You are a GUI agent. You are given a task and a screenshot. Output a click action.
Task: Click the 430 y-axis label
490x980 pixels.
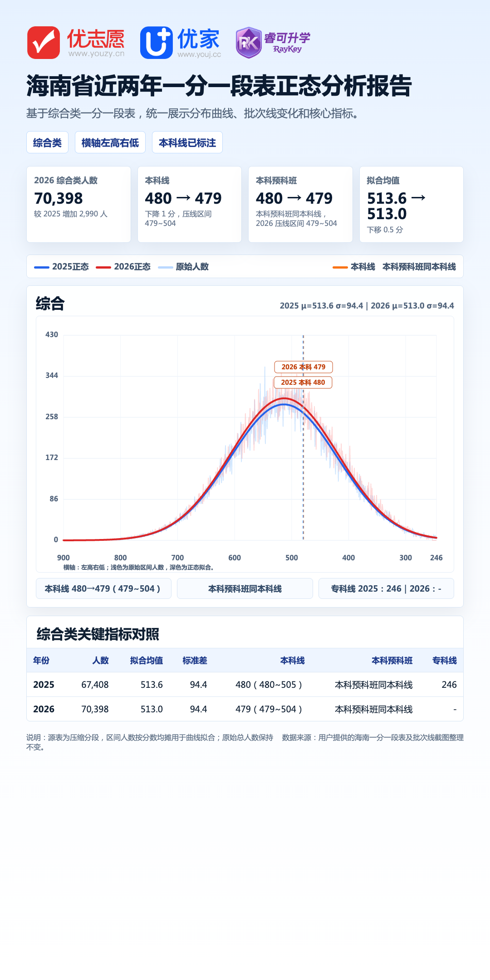coord(52,334)
